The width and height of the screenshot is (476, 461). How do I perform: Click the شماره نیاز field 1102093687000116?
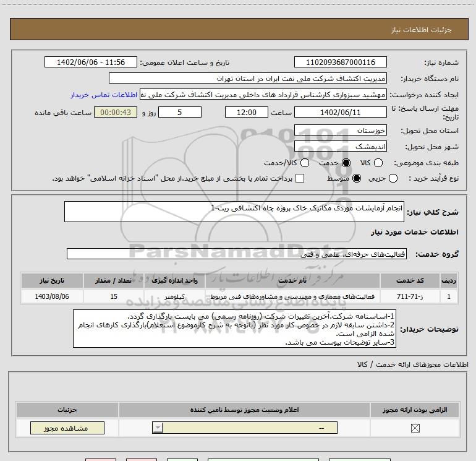click(x=340, y=62)
